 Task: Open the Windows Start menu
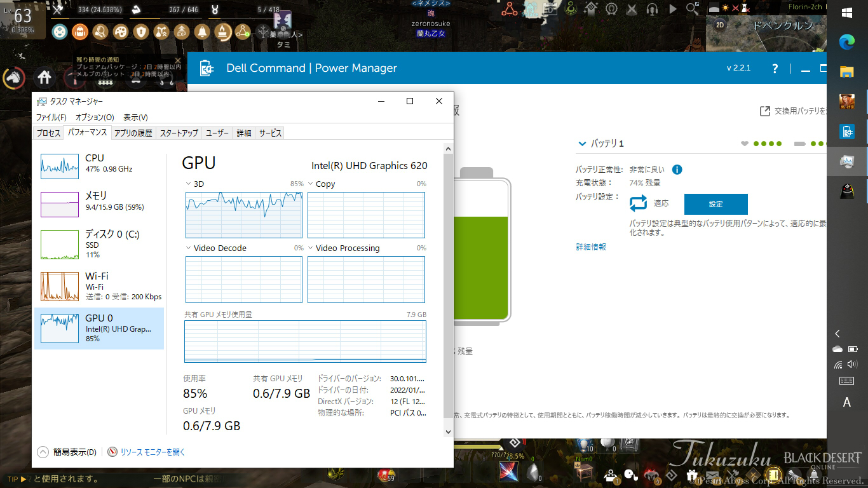[846, 13]
